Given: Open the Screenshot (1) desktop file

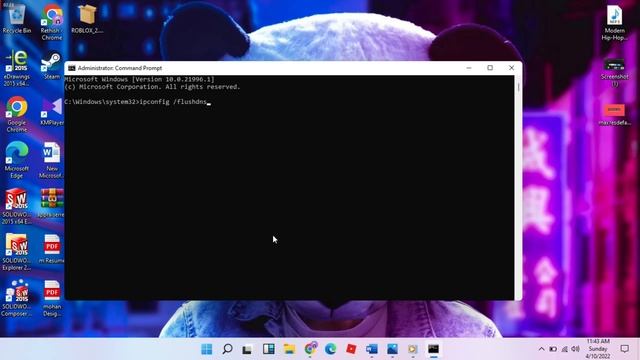Looking at the screenshot, I should tap(614, 73).
